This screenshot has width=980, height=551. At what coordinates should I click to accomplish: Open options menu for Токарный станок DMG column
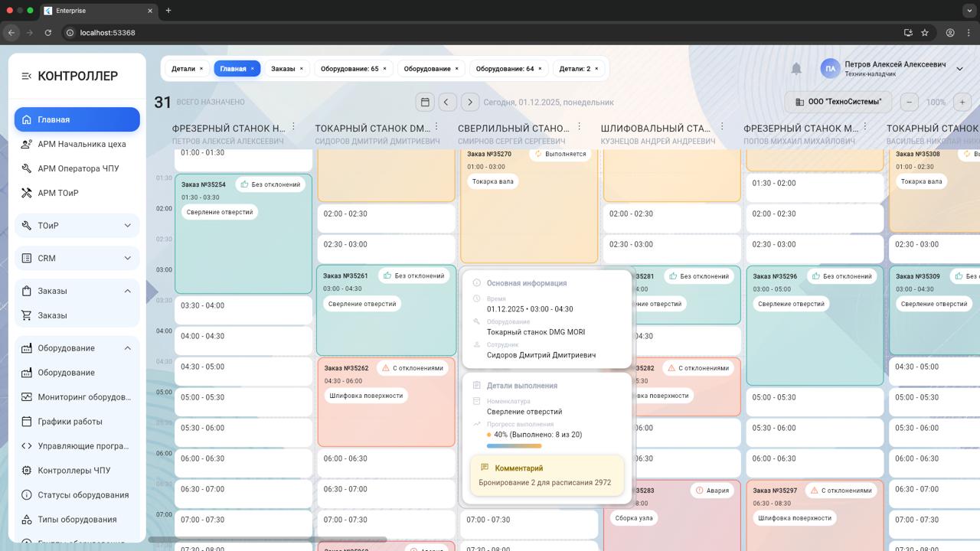coord(436,127)
